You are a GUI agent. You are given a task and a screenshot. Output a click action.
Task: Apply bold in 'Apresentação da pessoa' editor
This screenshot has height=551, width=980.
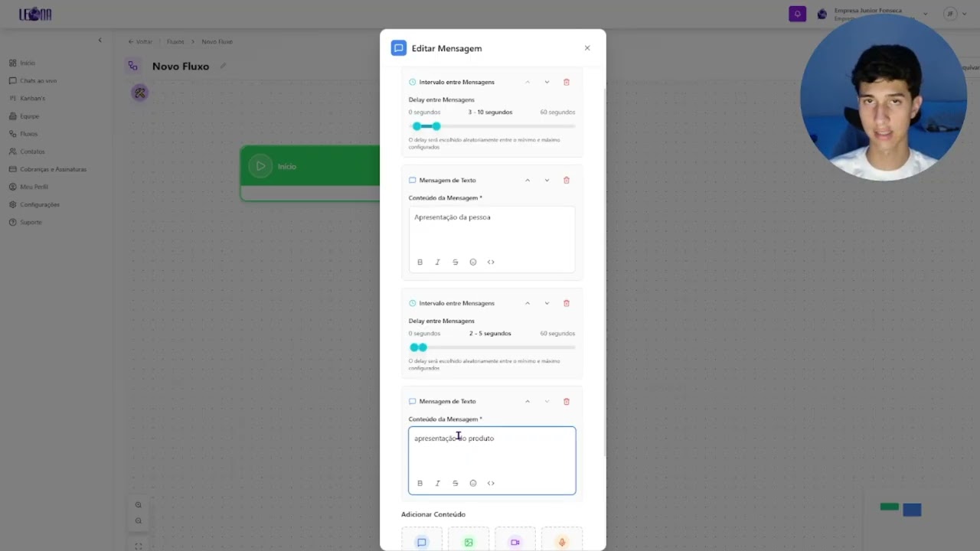420,262
